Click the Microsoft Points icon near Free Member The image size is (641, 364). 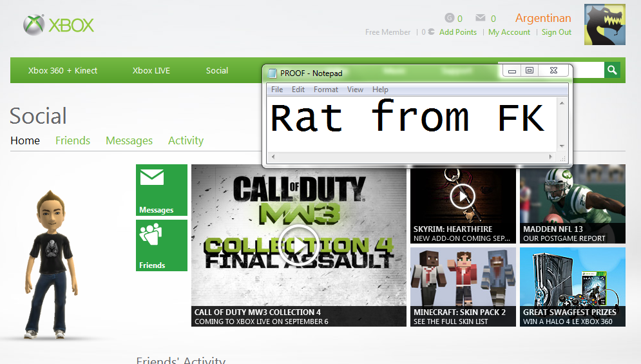click(x=431, y=32)
